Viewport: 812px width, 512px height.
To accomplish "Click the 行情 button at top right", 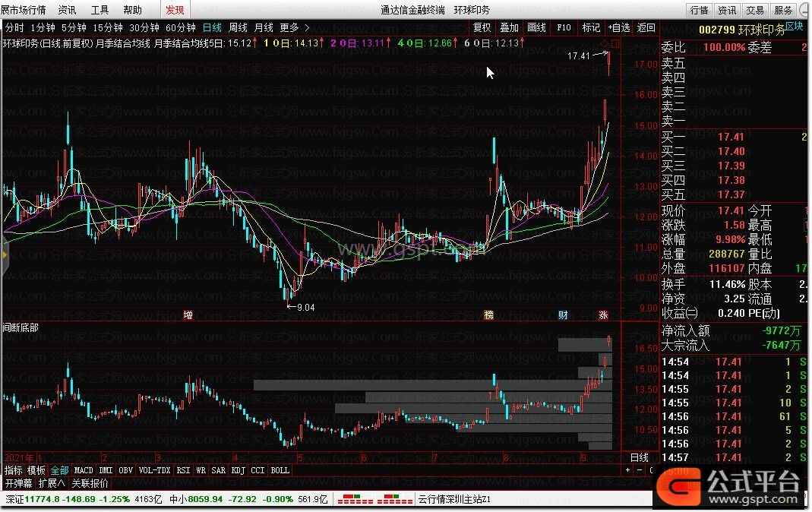I will click(699, 10).
